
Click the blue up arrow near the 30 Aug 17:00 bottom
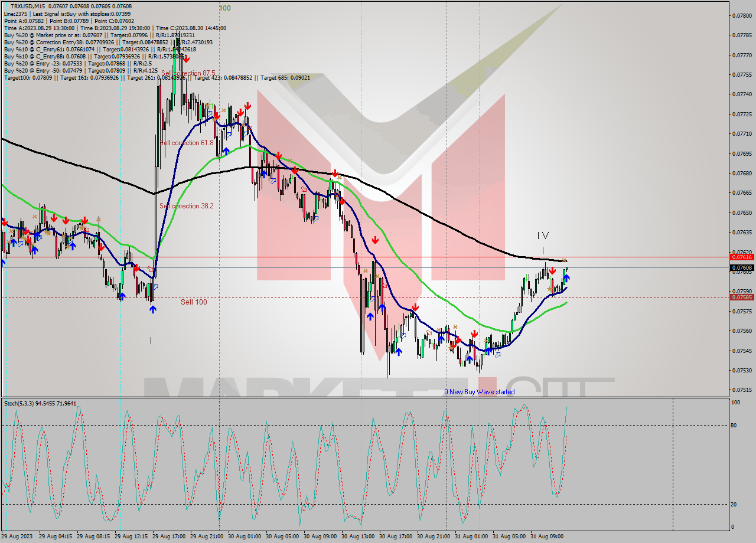coord(400,352)
